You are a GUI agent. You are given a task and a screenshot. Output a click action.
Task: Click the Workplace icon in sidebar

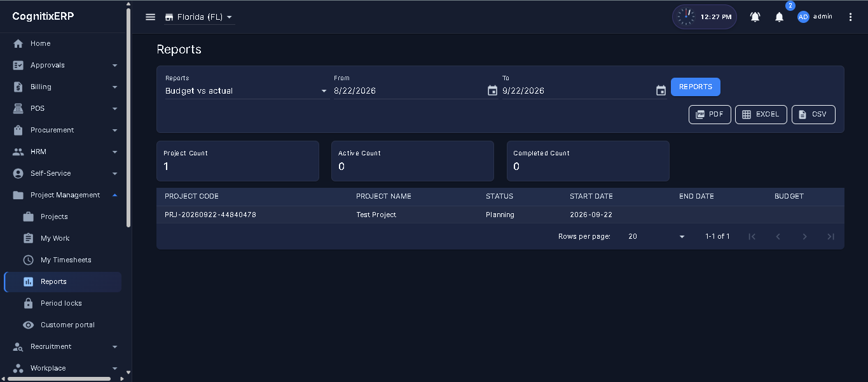pyautogui.click(x=18, y=368)
